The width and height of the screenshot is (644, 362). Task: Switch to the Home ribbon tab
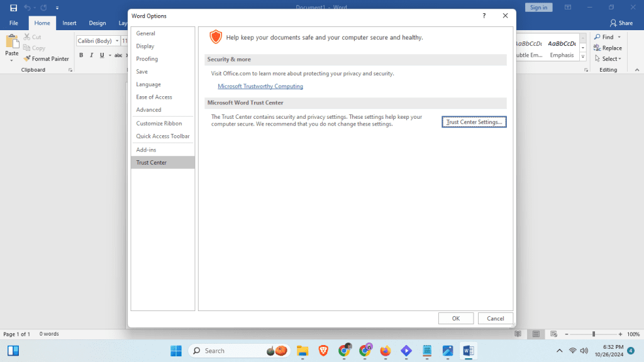[42, 23]
